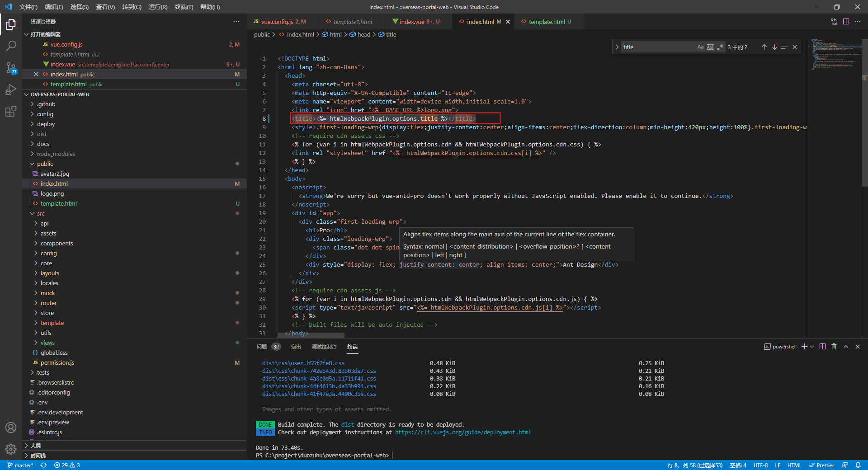Open the Extensions view

click(x=11, y=111)
